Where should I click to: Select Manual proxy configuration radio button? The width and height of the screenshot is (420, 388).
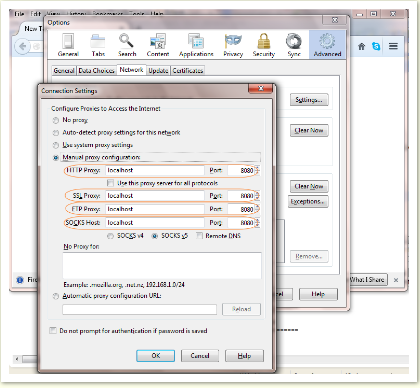[56, 157]
